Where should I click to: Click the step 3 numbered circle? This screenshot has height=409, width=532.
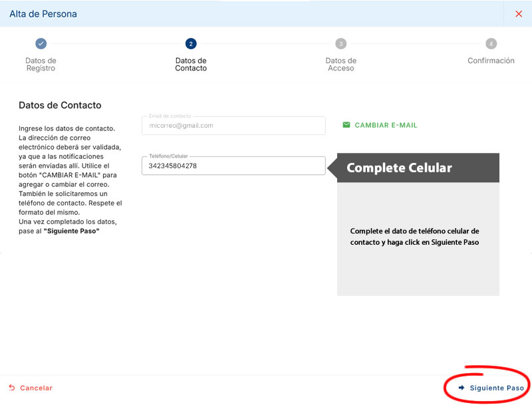point(341,44)
